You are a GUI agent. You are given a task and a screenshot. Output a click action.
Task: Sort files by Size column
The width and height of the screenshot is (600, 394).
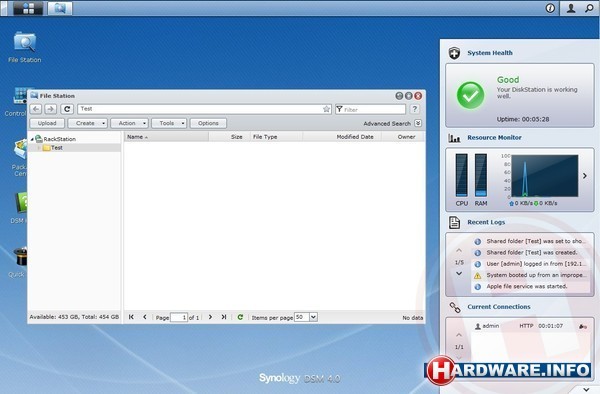pos(229,137)
